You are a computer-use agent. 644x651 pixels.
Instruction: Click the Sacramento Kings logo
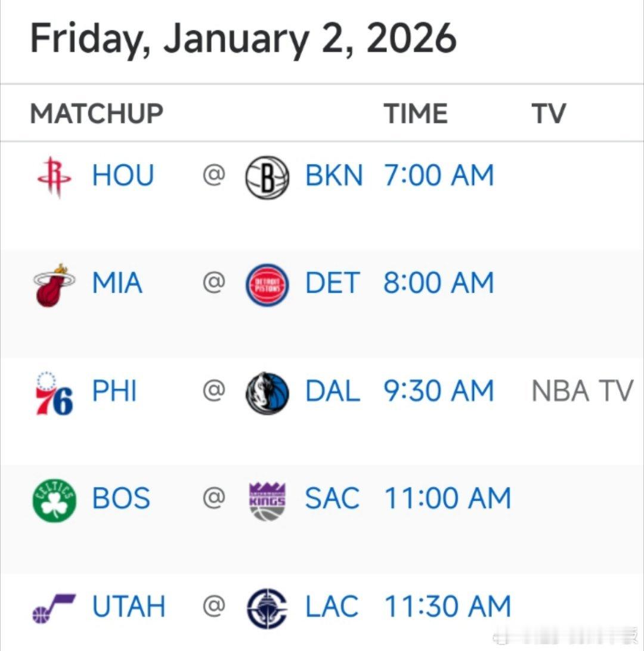click(x=267, y=501)
